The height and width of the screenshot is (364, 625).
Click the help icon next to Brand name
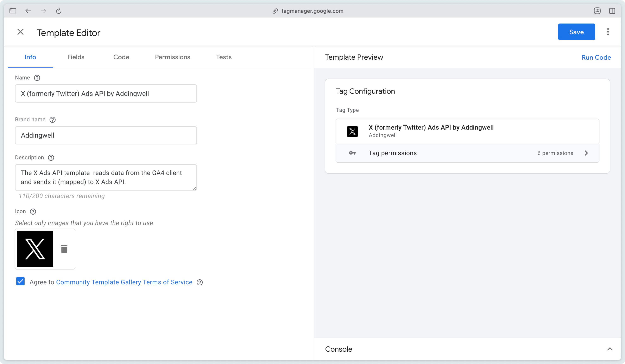tap(52, 120)
